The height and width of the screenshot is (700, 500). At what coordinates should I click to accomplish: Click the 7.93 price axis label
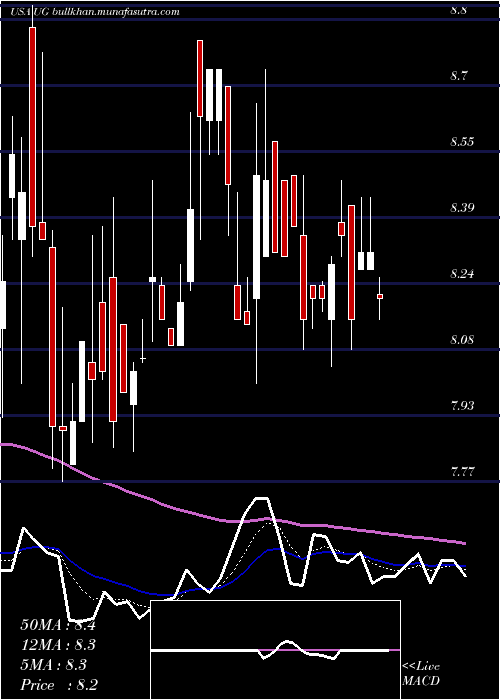click(462, 405)
